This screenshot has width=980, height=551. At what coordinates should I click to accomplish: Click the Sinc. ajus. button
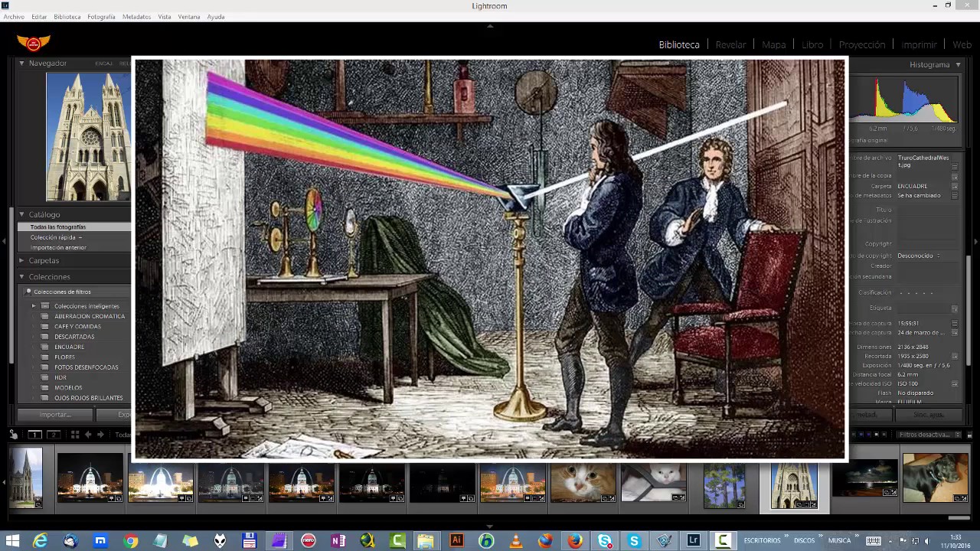[x=929, y=415]
